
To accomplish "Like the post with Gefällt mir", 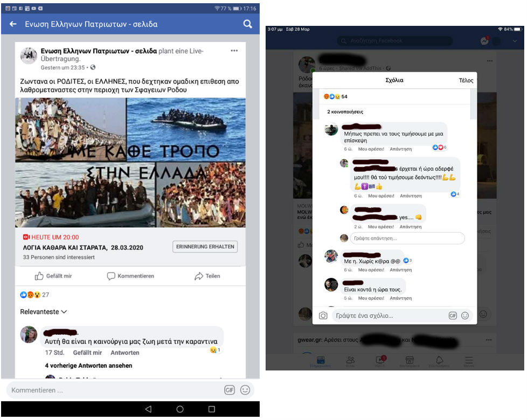I will (53, 276).
